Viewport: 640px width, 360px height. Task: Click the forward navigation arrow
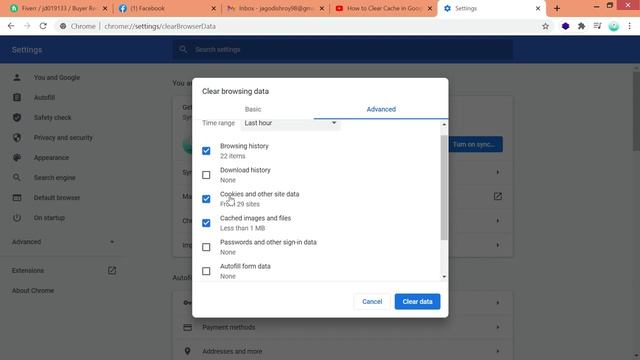pyautogui.click(x=27, y=26)
